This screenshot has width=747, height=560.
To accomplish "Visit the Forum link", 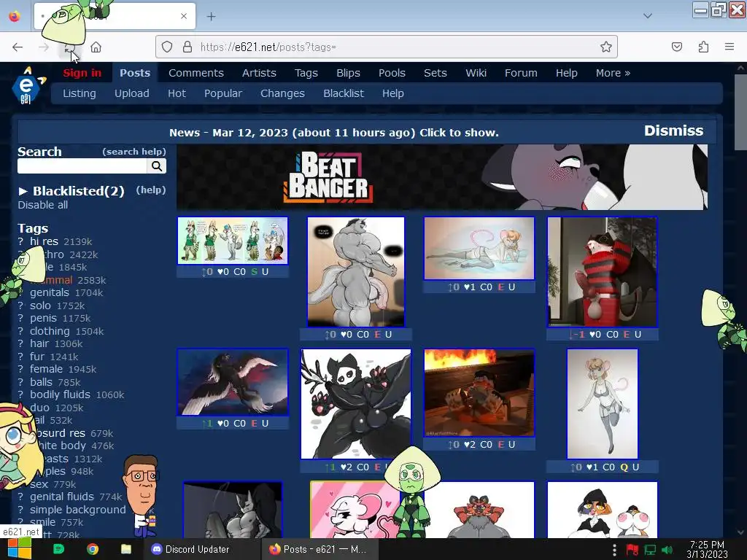I will pos(521,73).
